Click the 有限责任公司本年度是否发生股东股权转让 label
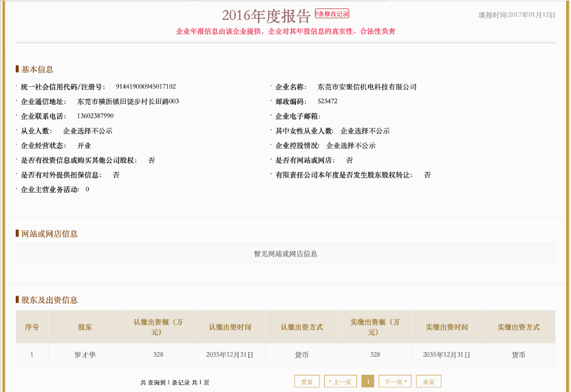This screenshot has width=571, height=392. click(344, 175)
